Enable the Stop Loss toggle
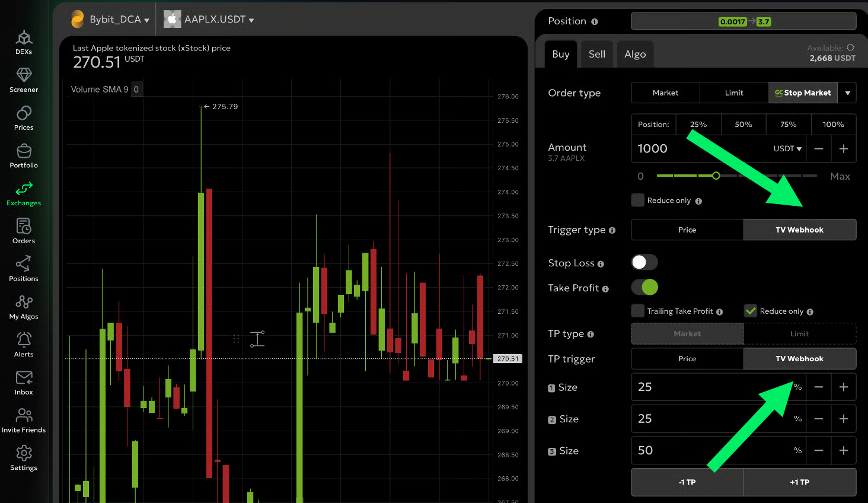 [644, 262]
